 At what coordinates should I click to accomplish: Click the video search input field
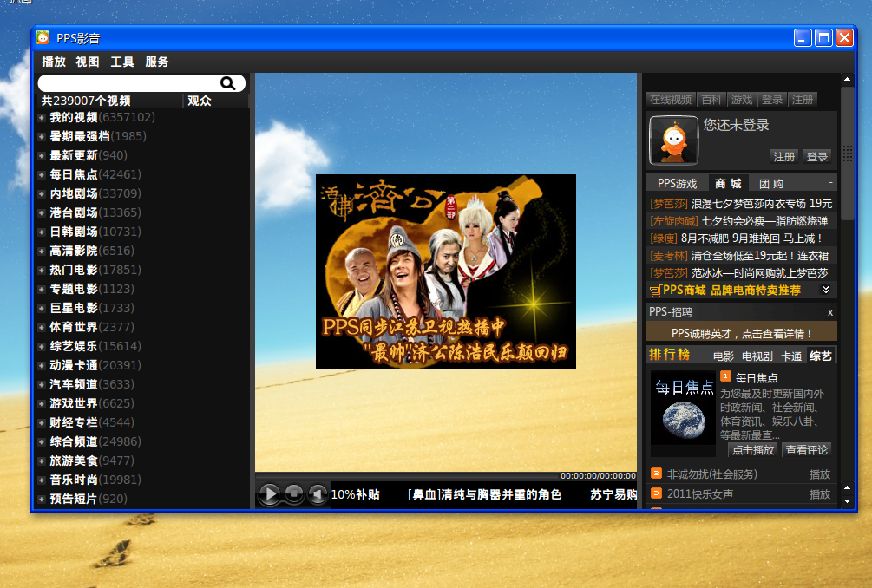point(129,83)
